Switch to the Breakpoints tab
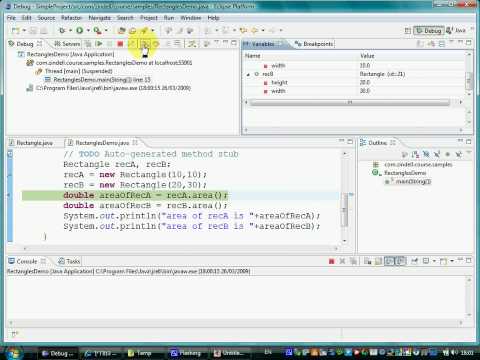 [314, 44]
